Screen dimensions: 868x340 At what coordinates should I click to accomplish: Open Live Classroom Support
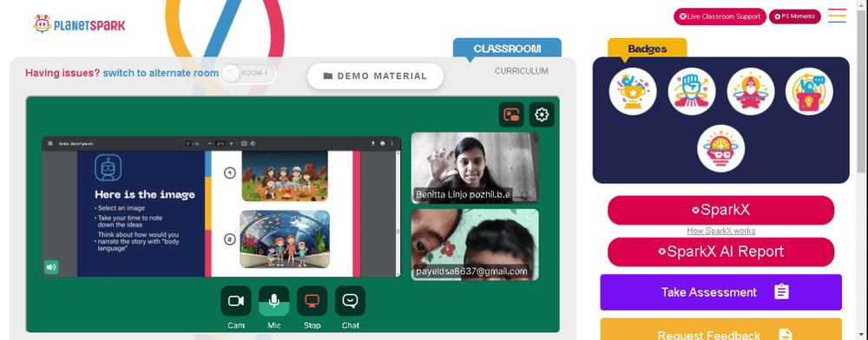pyautogui.click(x=720, y=16)
